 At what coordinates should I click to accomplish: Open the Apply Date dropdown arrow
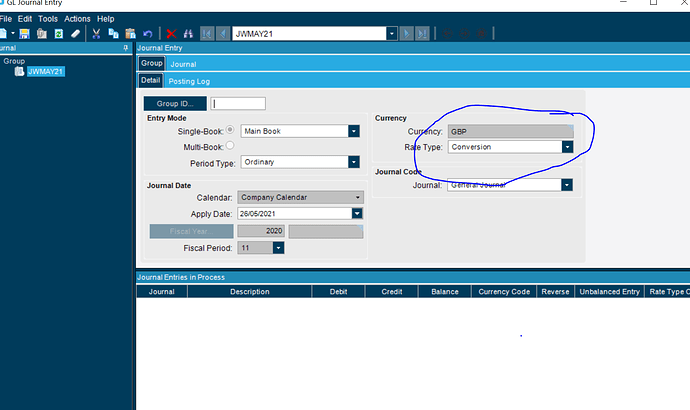(357, 214)
